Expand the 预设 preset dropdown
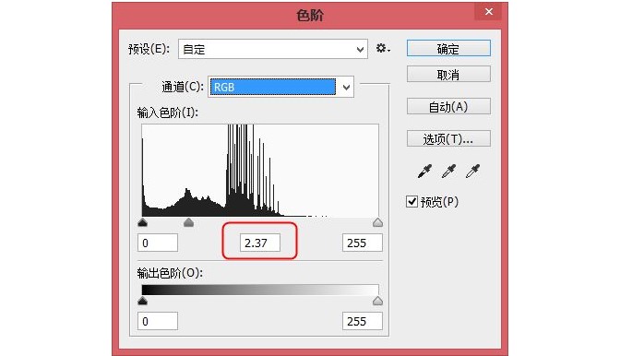Viewport: 644px width, 356px height. tap(273, 49)
